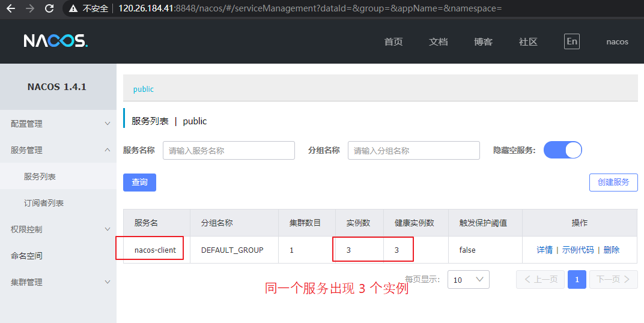Expand the 权限控制 sidebar menu
Viewport: 644px width, 323px height.
pyautogui.click(x=58, y=229)
